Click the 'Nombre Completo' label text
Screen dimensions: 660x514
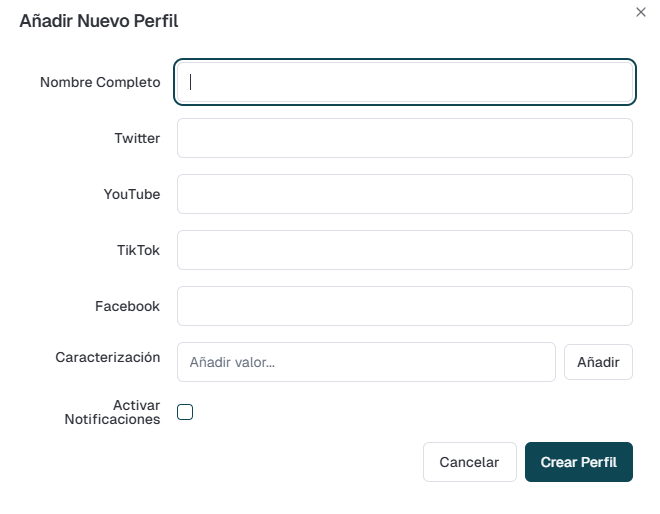(100, 82)
